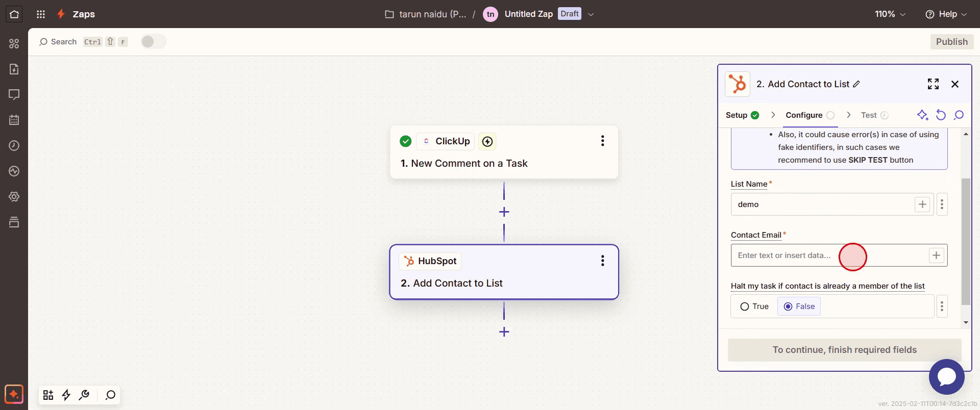The image size is (980, 410).
Task: Open the versions stack sidebar icon
Action: (x=14, y=222)
